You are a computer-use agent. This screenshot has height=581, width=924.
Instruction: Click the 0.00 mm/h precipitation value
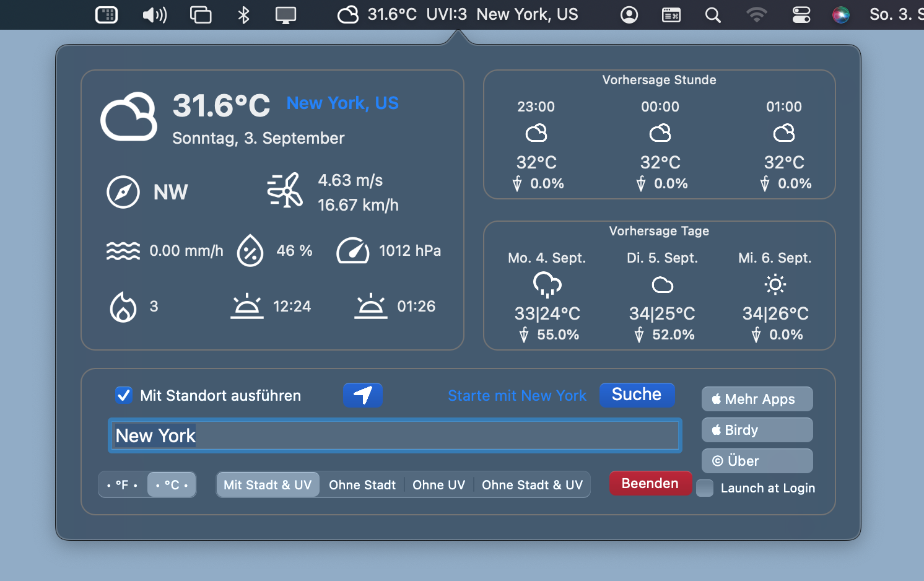tap(186, 250)
